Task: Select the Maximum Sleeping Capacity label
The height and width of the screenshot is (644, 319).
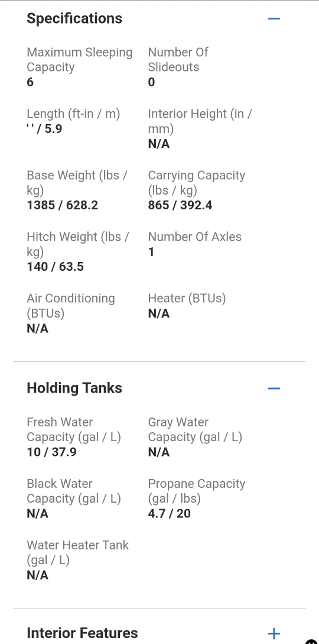Action: click(80, 60)
